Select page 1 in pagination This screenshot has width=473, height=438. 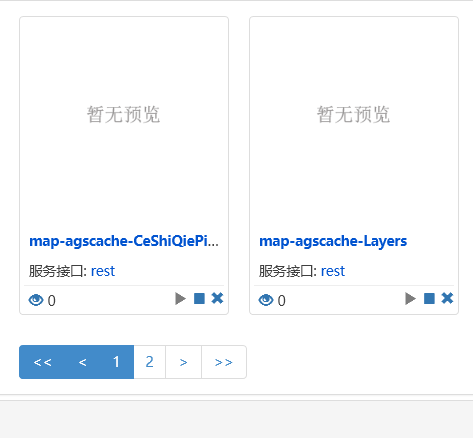coord(116,362)
